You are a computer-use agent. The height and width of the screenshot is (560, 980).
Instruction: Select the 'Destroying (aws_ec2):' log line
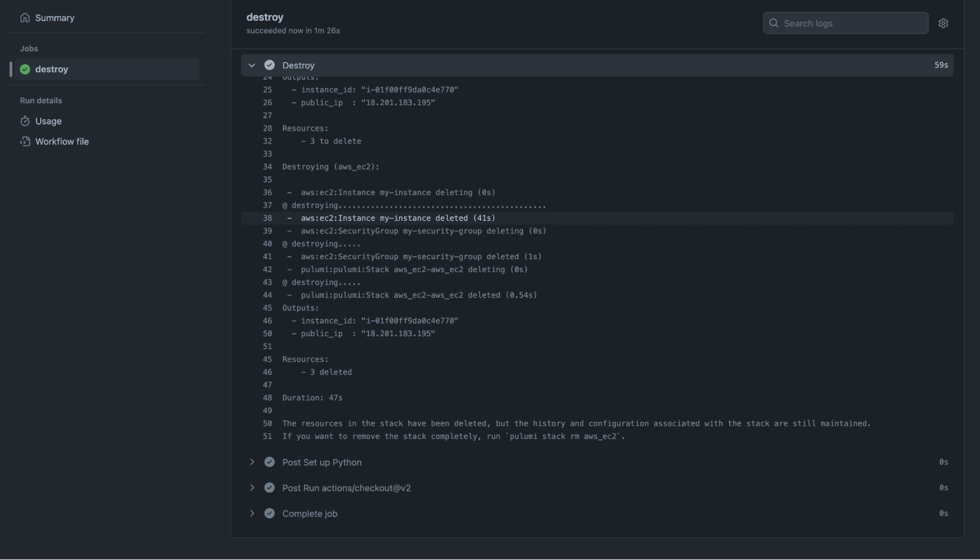(x=330, y=167)
